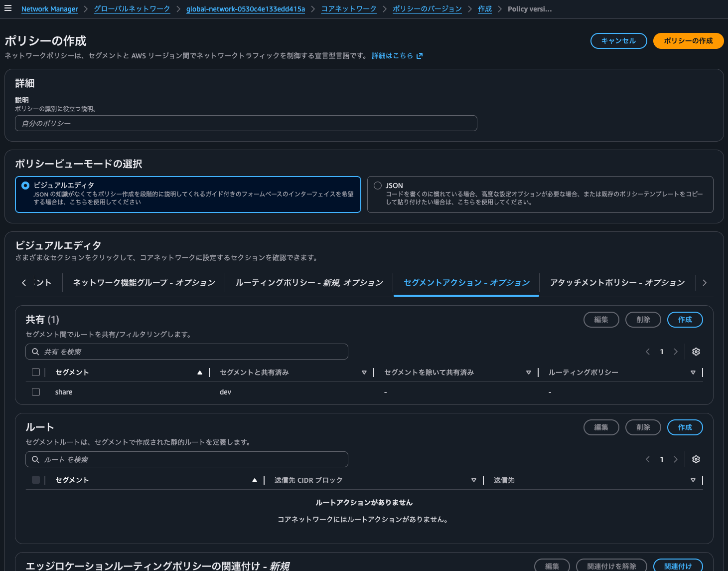Click the 説明 description input field
Image resolution: width=728 pixels, height=571 pixels.
coord(246,123)
